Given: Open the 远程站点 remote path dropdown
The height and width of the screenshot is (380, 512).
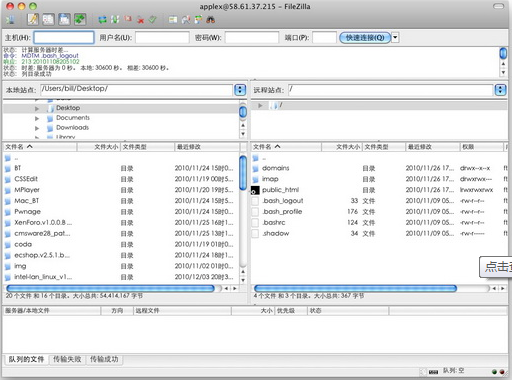Looking at the screenshot, I should pos(500,90).
